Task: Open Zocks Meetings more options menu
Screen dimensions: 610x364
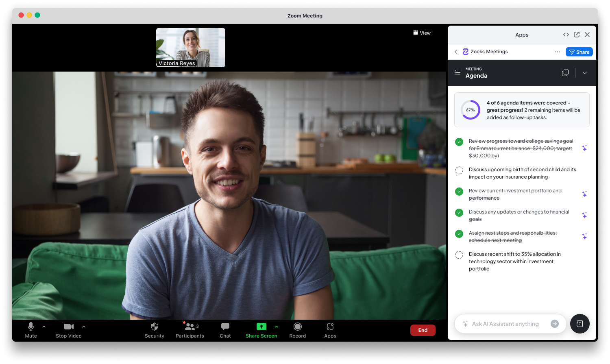Action: click(558, 52)
